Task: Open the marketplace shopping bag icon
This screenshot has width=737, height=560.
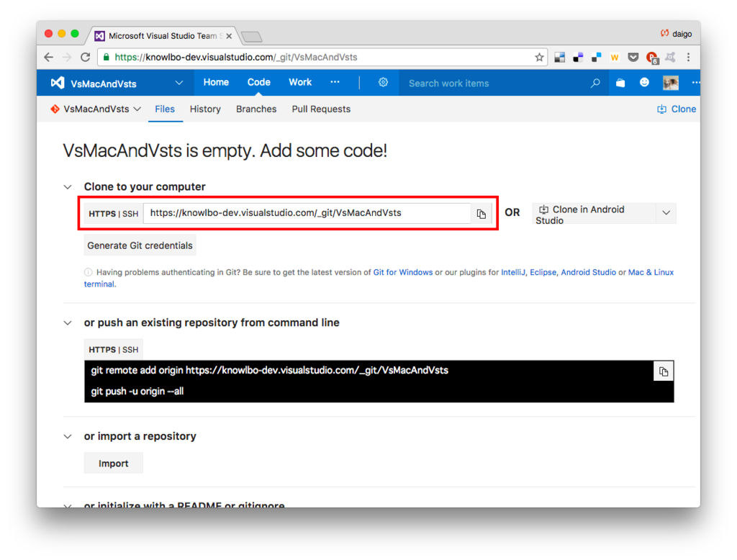Action: [620, 83]
